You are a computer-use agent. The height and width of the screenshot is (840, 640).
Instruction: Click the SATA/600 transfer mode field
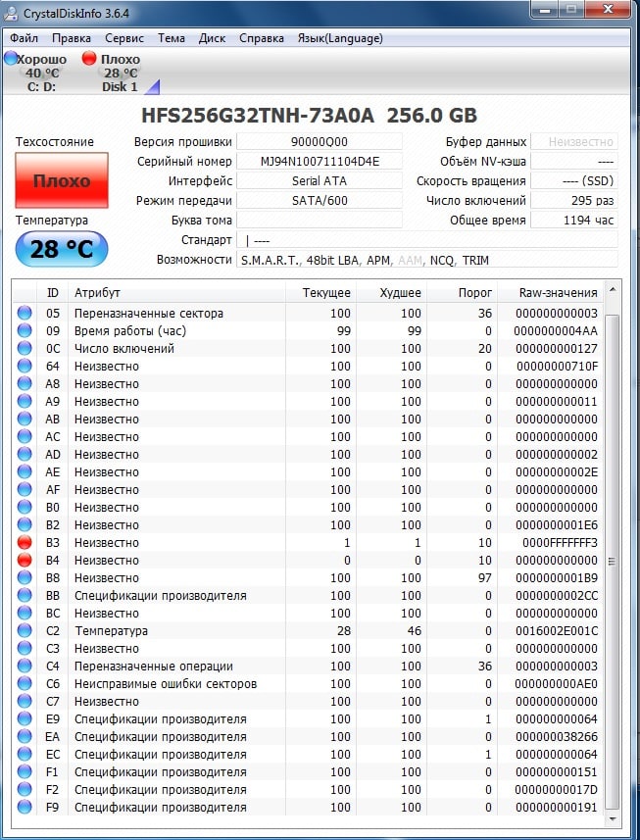(x=320, y=200)
